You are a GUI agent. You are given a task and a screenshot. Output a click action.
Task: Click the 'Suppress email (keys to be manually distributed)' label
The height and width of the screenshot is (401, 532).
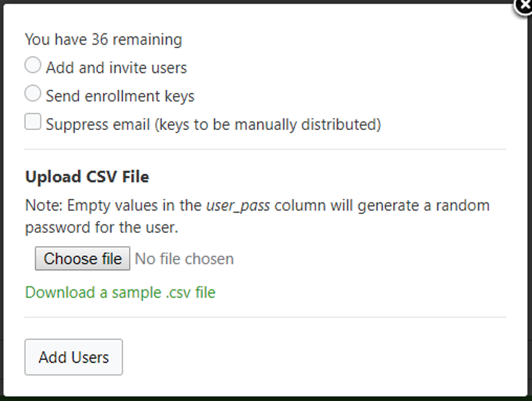pyautogui.click(x=213, y=124)
